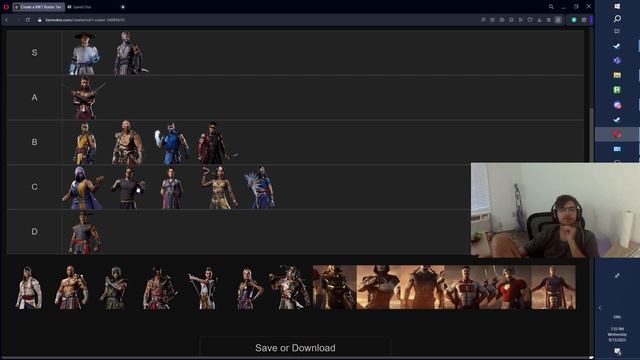Select the gray swordsman in S tier

click(129, 53)
